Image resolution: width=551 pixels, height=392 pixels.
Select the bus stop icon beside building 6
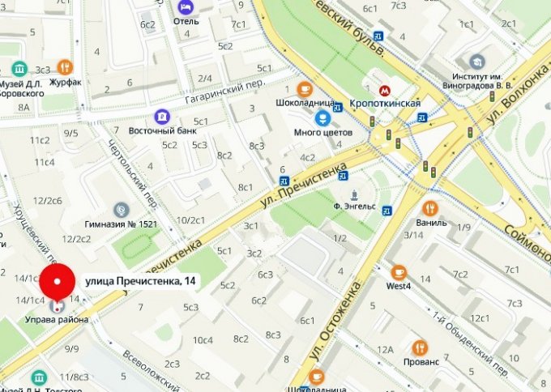point(284,181)
